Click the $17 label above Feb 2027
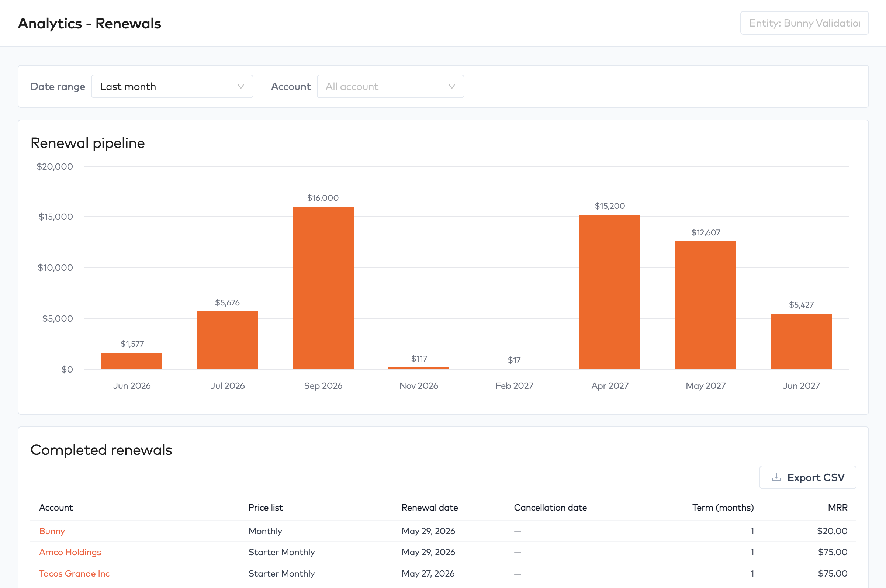 point(514,360)
